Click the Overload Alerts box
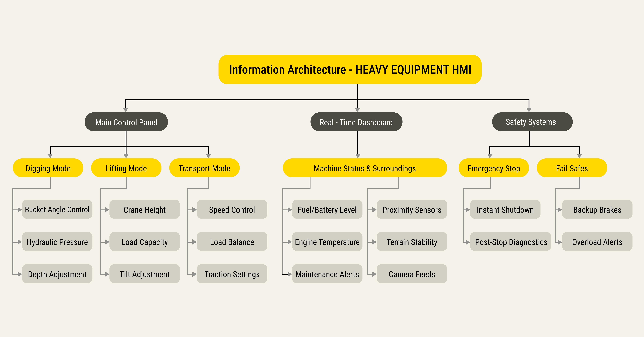 [x=597, y=242]
